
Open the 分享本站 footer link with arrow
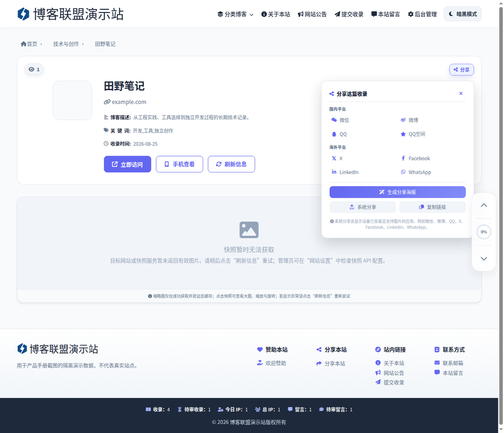click(331, 363)
